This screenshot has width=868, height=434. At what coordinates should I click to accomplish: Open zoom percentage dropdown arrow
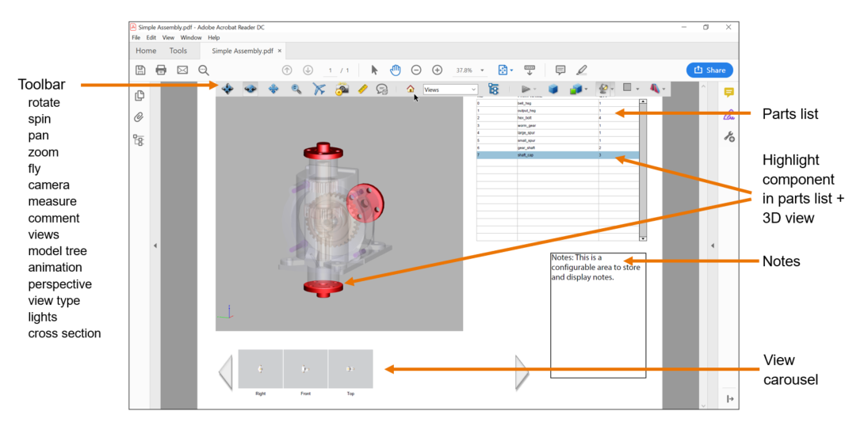click(482, 70)
